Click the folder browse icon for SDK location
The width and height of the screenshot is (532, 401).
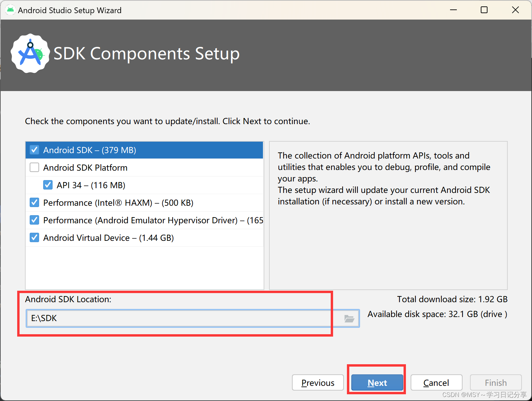349,318
